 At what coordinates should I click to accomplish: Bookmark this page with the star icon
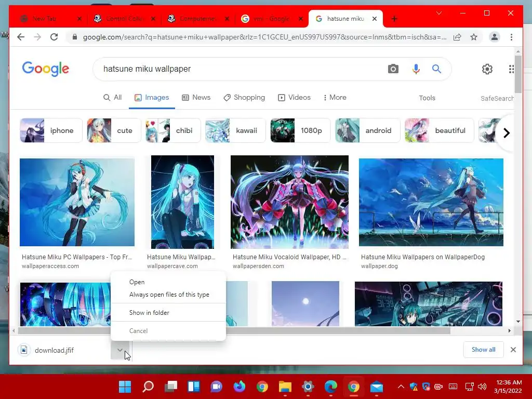tap(474, 37)
